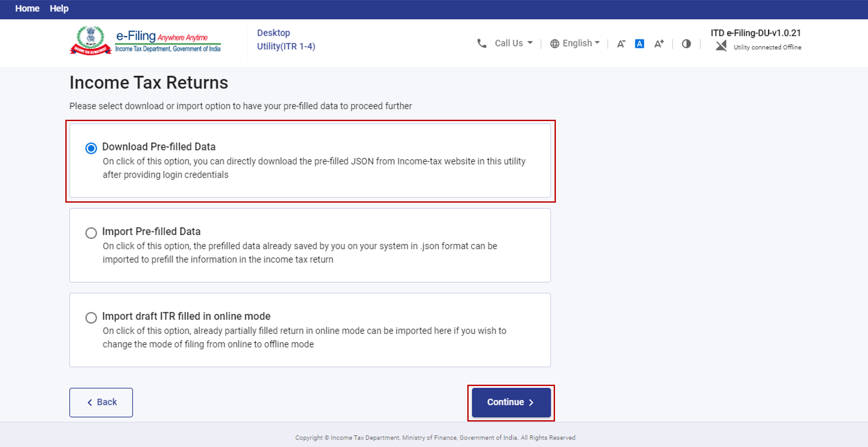The height and width of the screenshot is (447, 868).
Task: Click the Back button
Action: point(101,402)
